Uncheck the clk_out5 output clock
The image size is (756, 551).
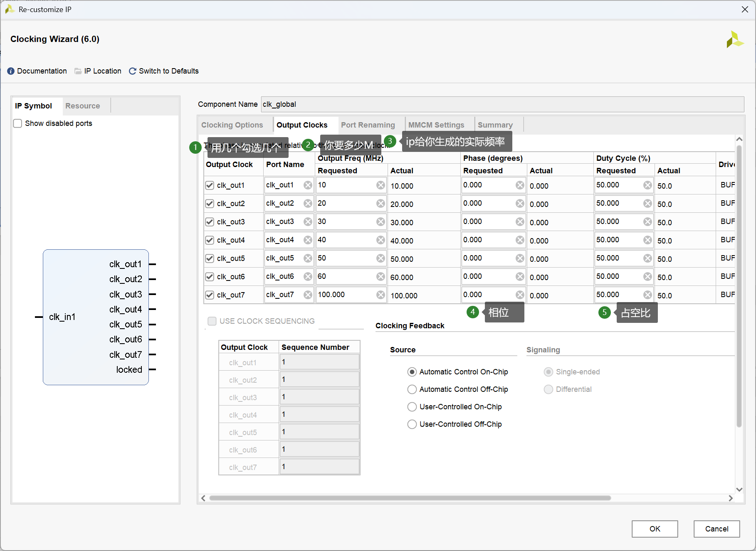point(210,258)
